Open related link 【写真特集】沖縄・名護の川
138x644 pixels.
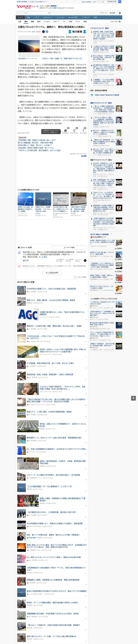(37, 140)
